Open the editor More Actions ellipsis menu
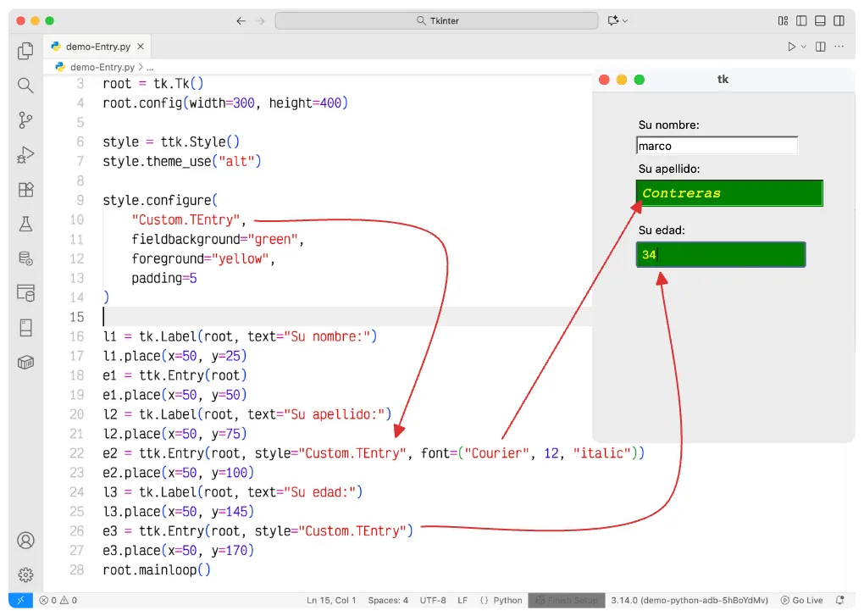864x616 pixels. tap(839, 47)
